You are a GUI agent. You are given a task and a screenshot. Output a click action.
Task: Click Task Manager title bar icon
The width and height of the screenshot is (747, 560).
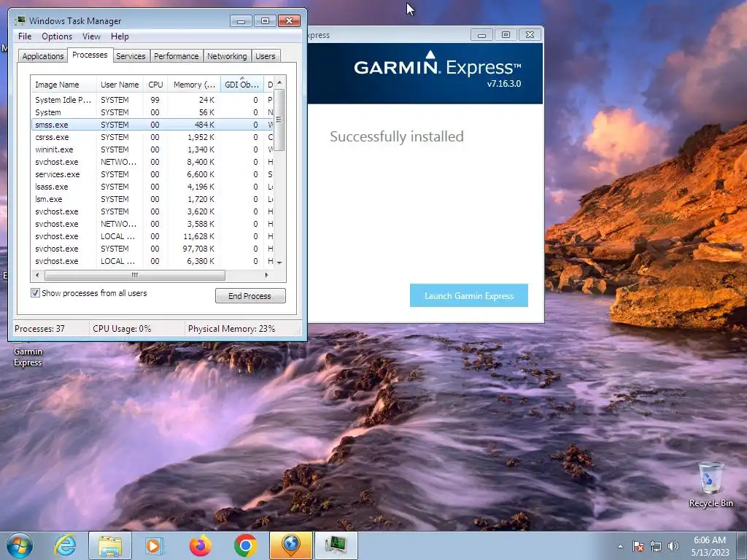[20, 20]
